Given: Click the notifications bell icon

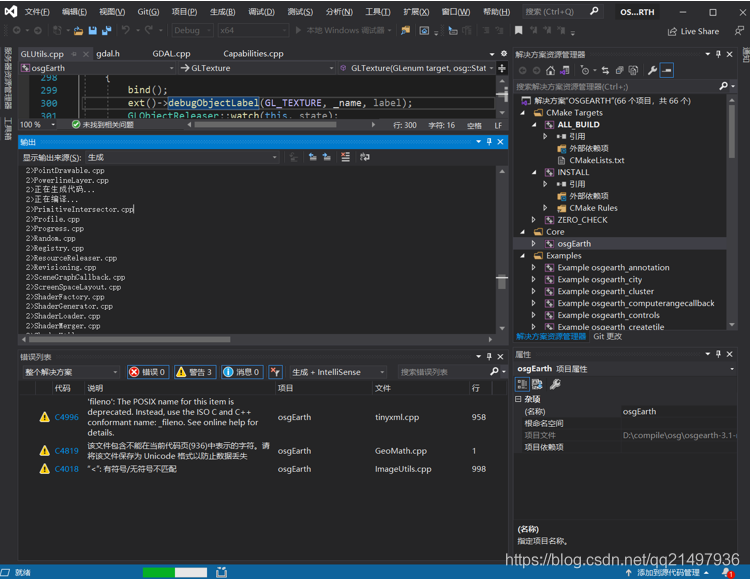Looking at the screenshot, I should click(727, 572).
